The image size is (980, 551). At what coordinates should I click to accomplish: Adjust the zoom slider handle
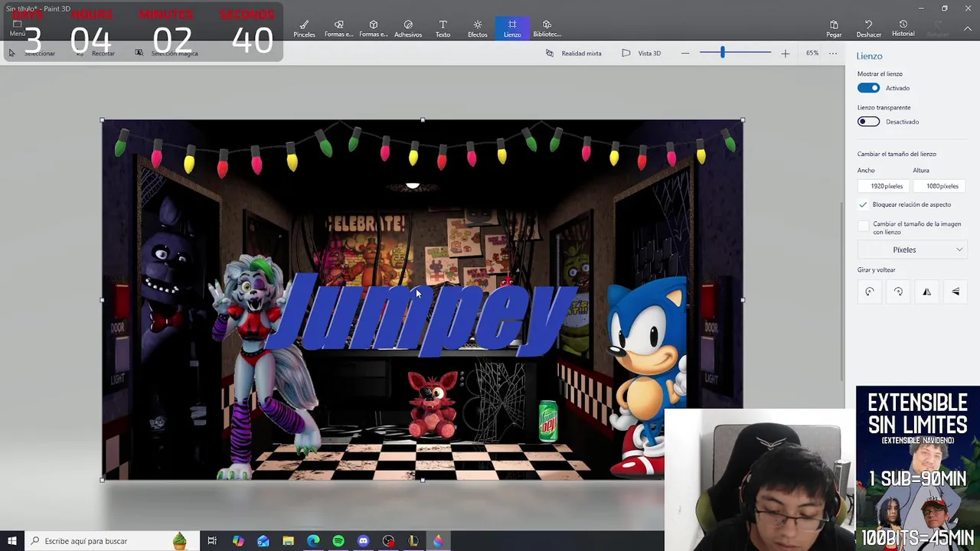[x=722, y=53]
